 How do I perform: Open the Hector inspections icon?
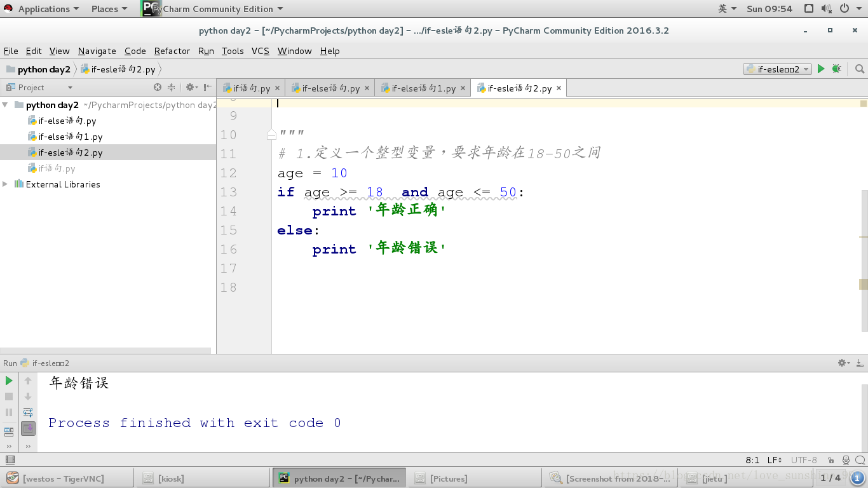(x=846, y=460)
